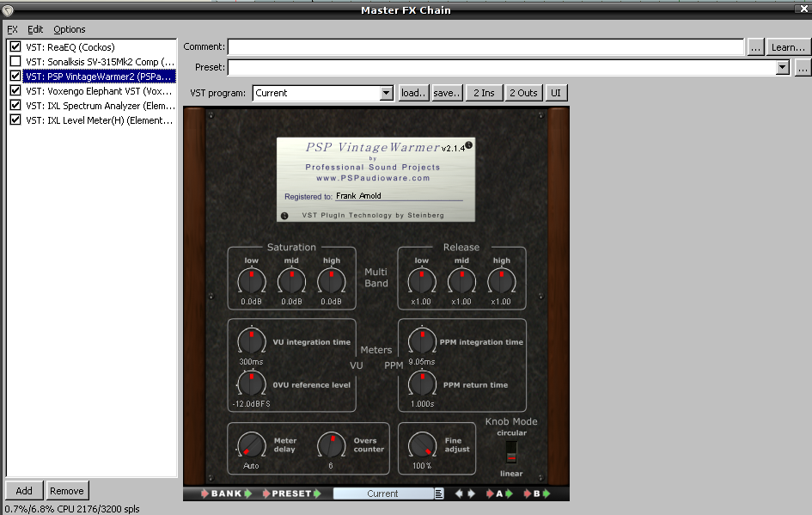This screenshot has width=812, height=515.
Task: Open the Edit menu
Action: tap(35, 29)
